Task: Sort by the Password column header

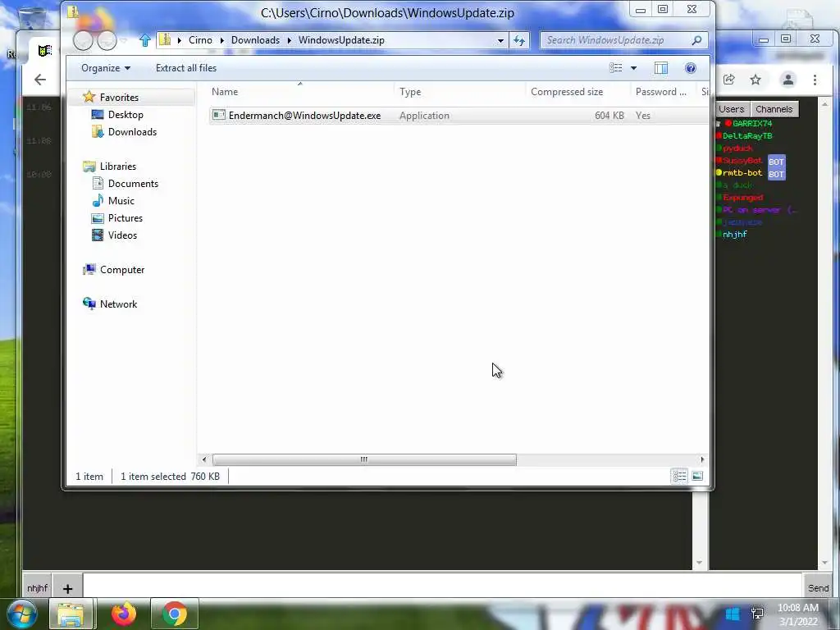Action: tap(663, 92)
